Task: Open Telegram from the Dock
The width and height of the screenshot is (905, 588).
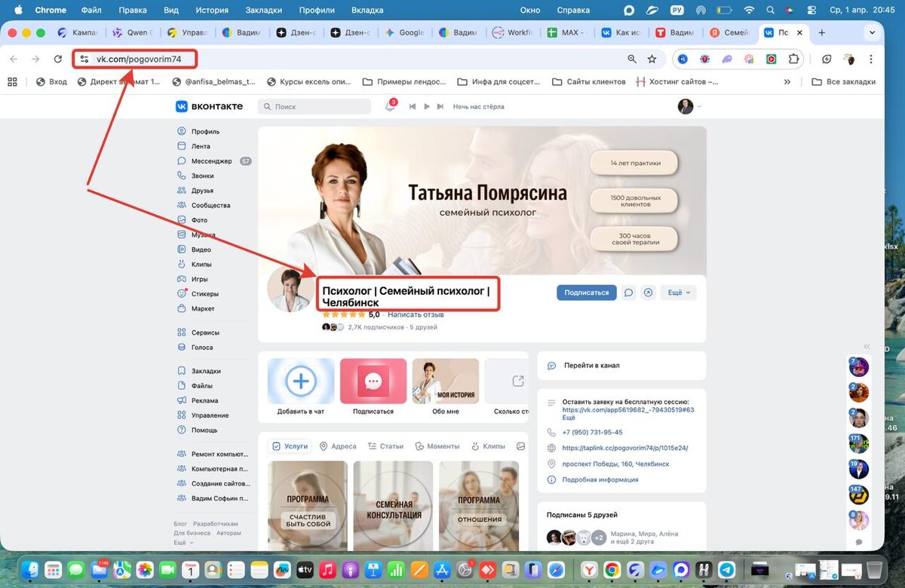Action: tap(726, 570)
